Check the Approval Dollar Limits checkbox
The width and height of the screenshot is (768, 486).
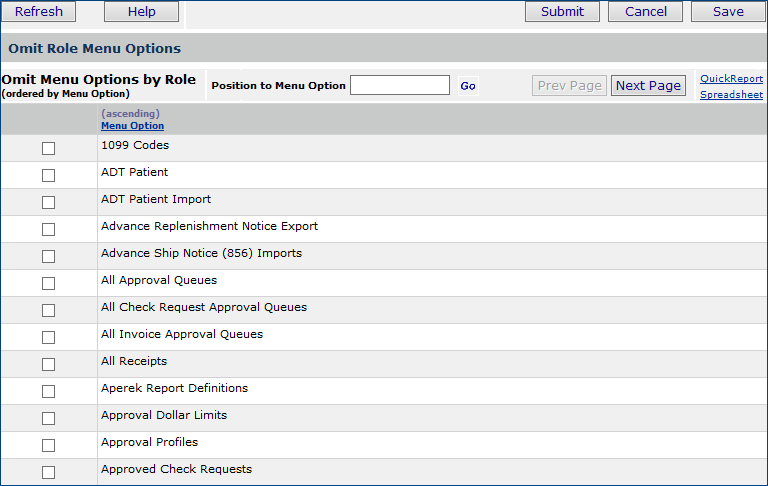tap(48, 419)
